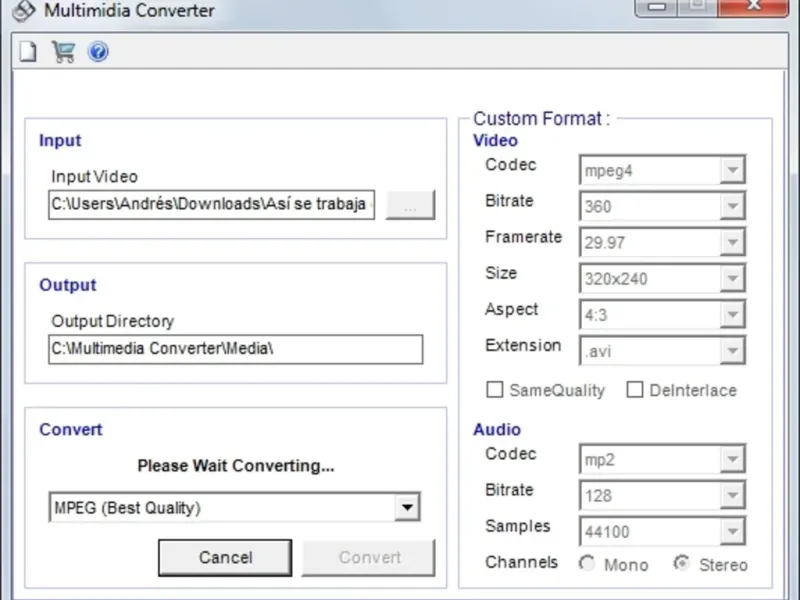Screen dimensions: 800x600
Task: Toggle the DeInterlace checkbox
Action: click(x=635, y=390)
